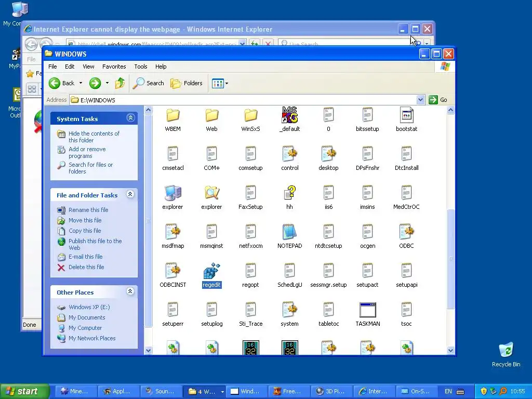Switch to the Minesweeper taskbar button

75,392
